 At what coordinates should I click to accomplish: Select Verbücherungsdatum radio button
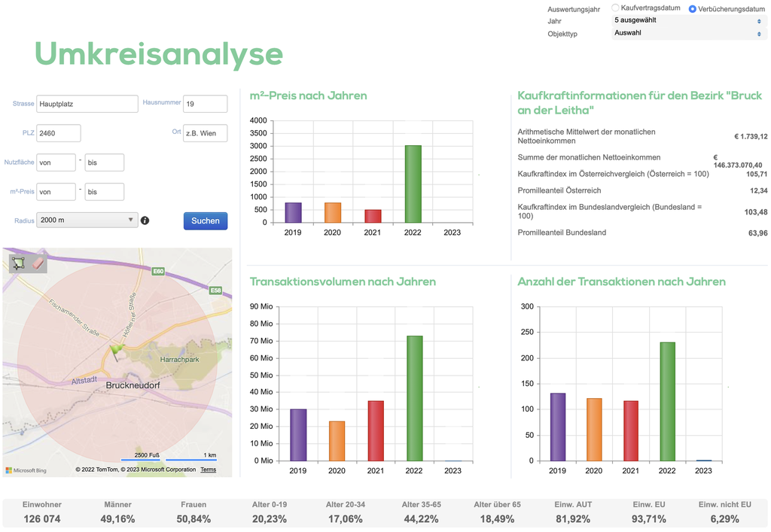693,8
